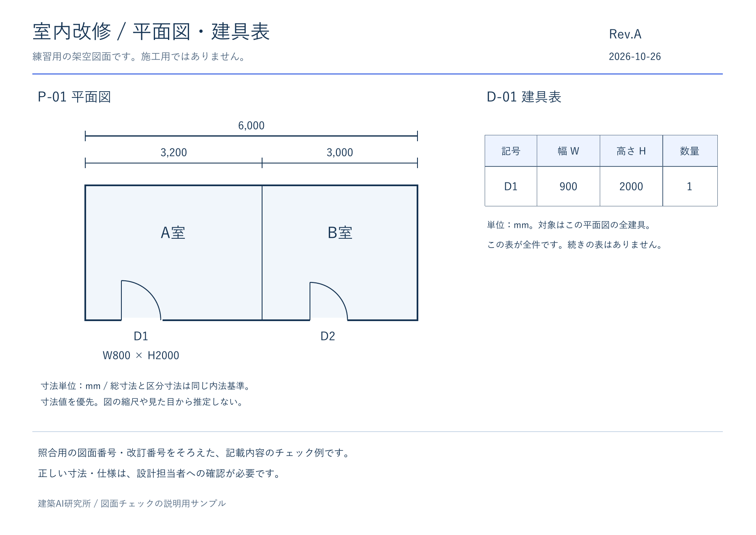Select the D-01 建具表 heading
This screenshot has height=535, width=756.
coord(524,97)
